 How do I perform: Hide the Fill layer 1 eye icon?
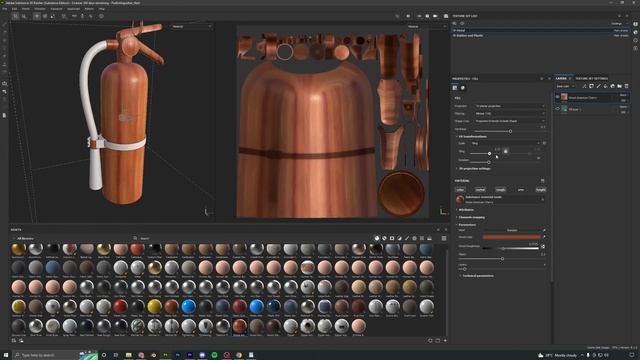point(558,109)
